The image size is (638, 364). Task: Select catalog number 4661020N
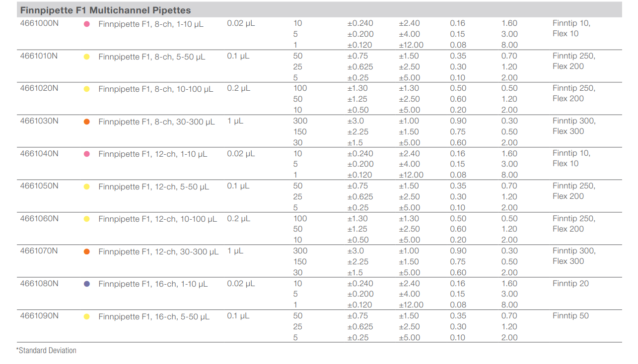pos(39,88)
